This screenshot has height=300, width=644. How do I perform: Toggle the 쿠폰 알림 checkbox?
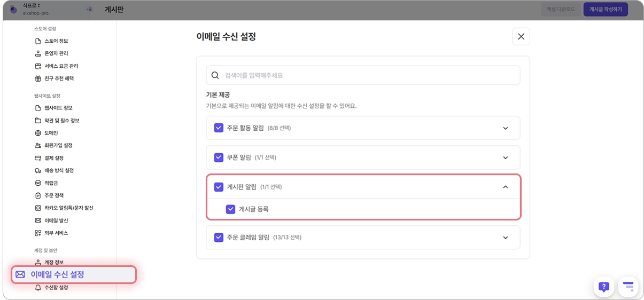[x=219, y=157]
